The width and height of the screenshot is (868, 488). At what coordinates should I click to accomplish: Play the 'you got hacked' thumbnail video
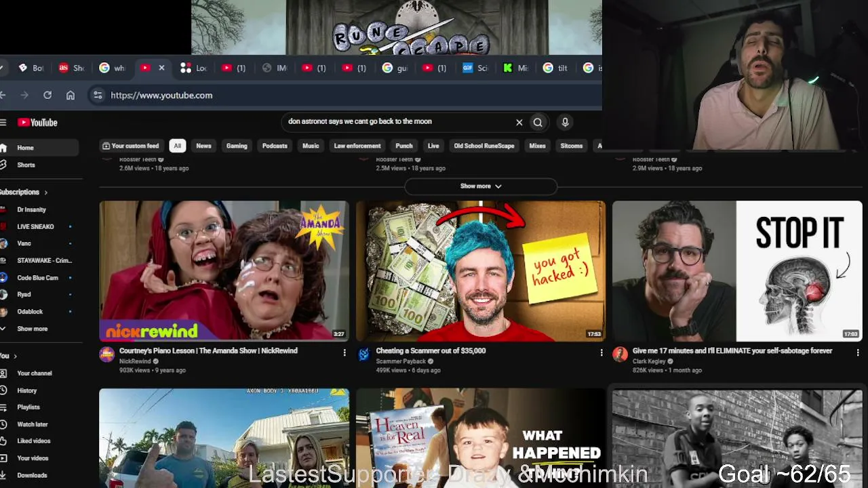click(481, 271)
